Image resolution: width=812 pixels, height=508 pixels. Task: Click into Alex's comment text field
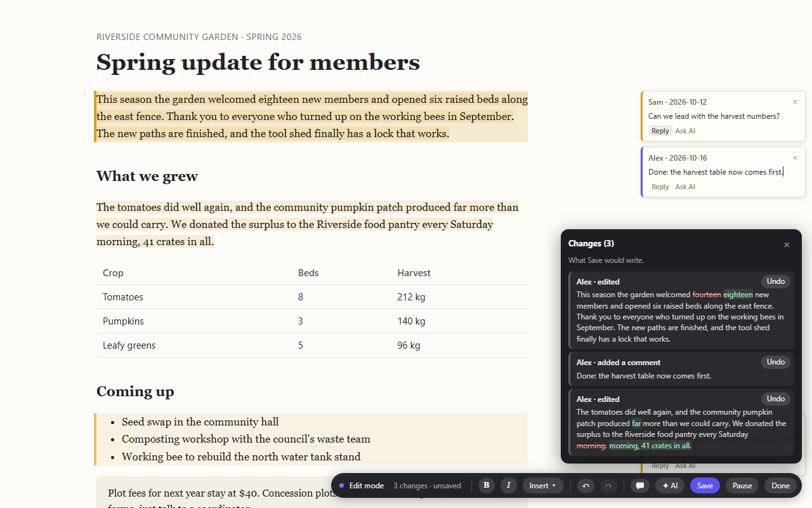[723, 172]
